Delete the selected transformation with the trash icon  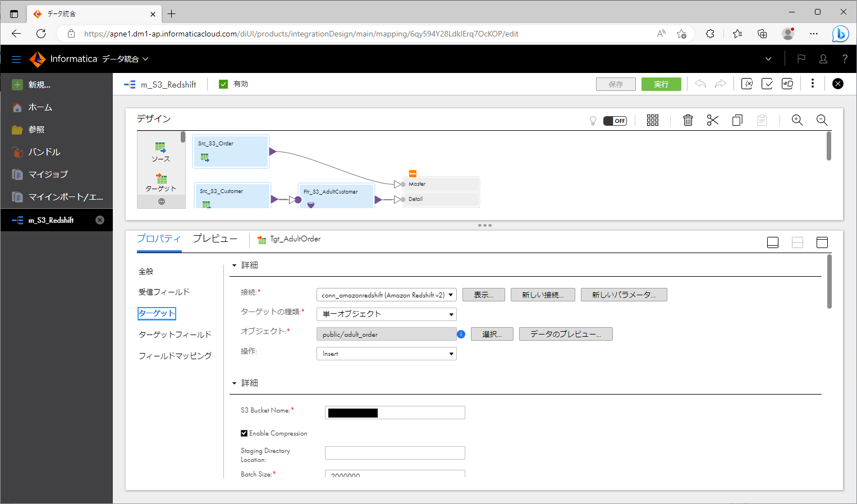pos(688,120)
